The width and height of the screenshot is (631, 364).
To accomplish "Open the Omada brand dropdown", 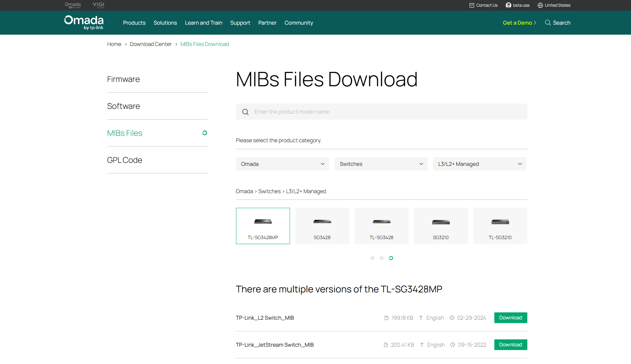I will click(x=282, y=164).
